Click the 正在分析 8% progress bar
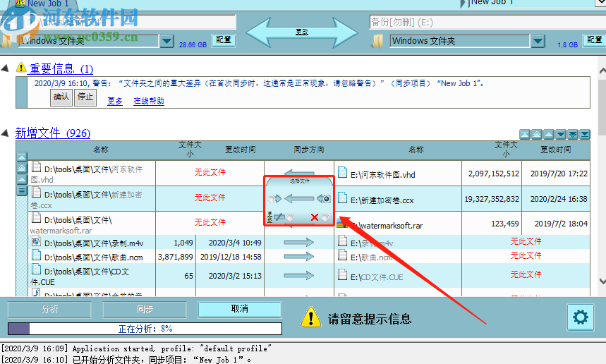The height and width of the screenshot is (364, 606). click(145, 329)
